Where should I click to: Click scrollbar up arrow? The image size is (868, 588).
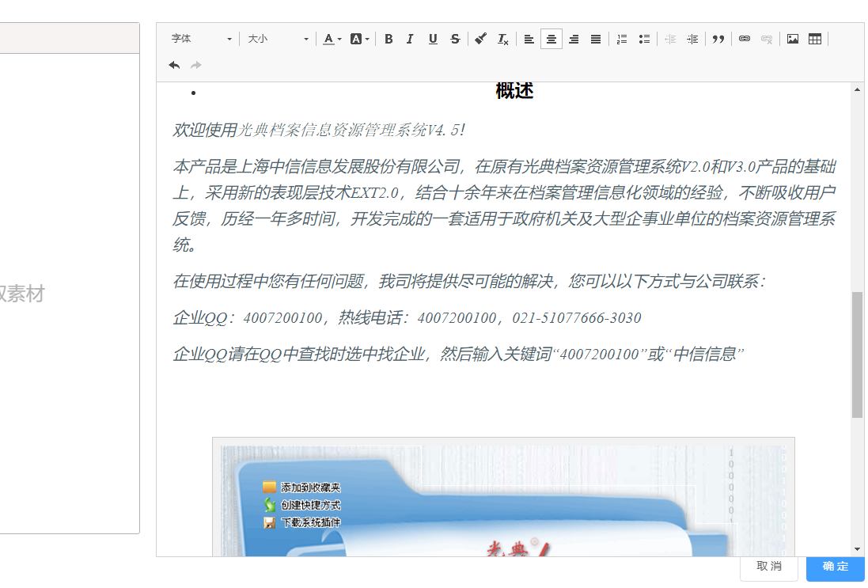(857, 89)
